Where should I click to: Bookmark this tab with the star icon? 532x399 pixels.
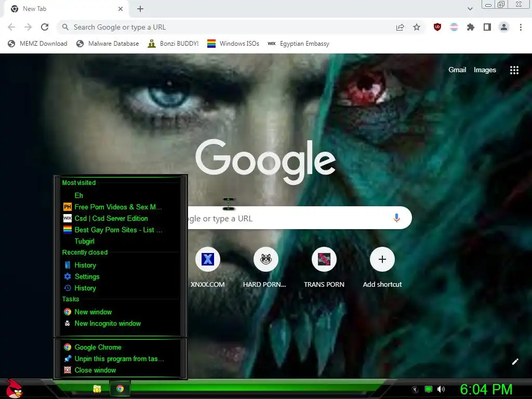coord(417,27)
